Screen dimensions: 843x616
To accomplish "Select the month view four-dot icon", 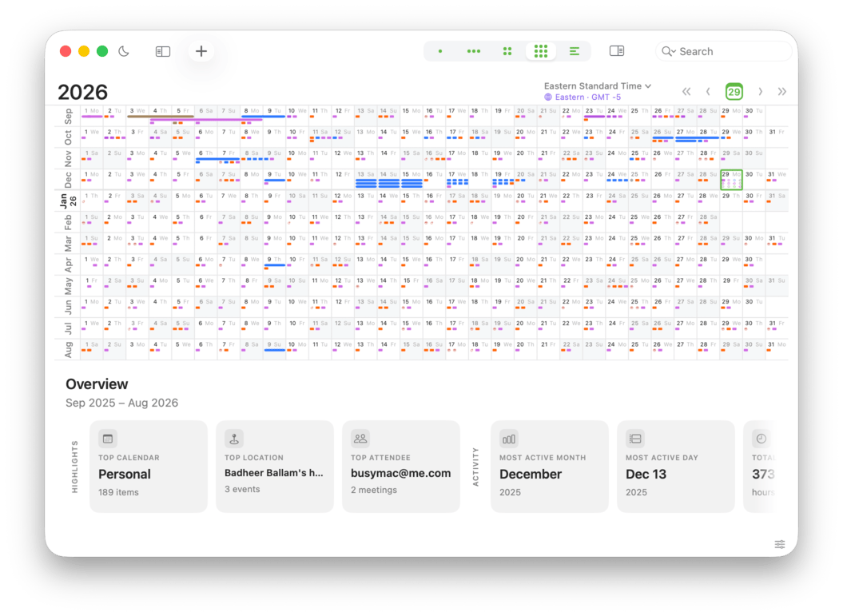I will pos(507,51).
